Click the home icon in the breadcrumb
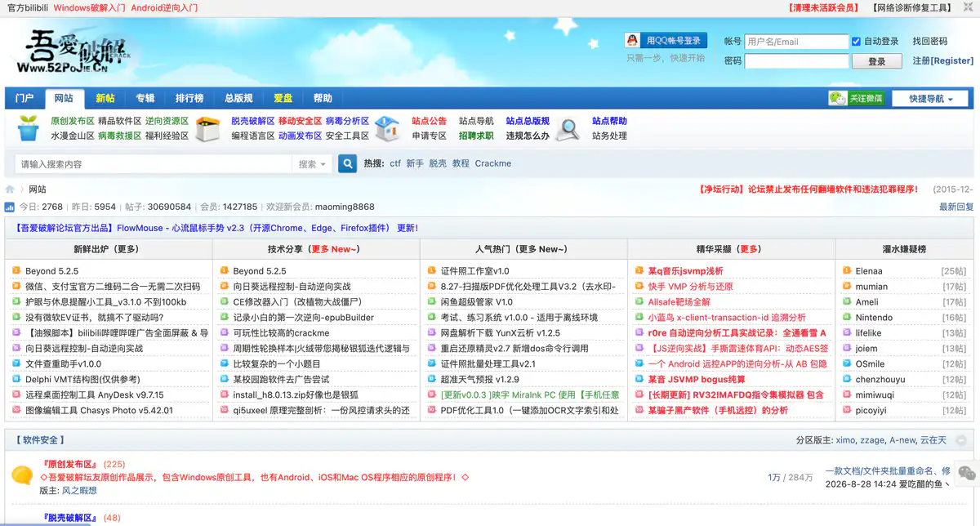Screen dimensions: 980x526 click(x=10, y=189)
